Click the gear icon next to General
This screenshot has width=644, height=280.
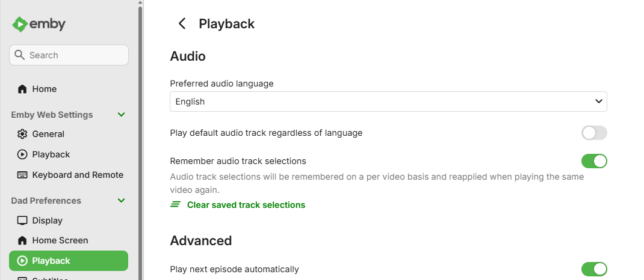[x=22, y=134]
